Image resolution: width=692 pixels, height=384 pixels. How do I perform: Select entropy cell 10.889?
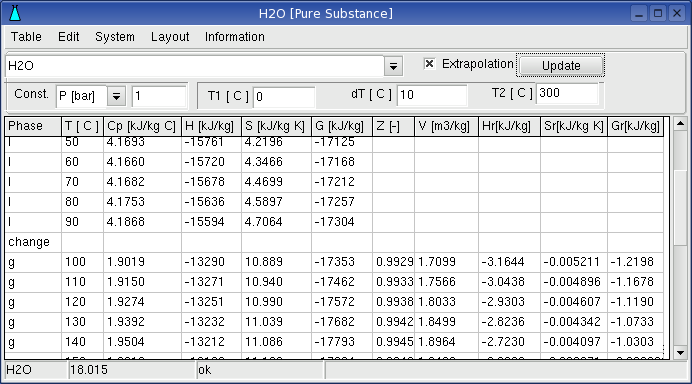pyautogui.click(x=276, y=262)
